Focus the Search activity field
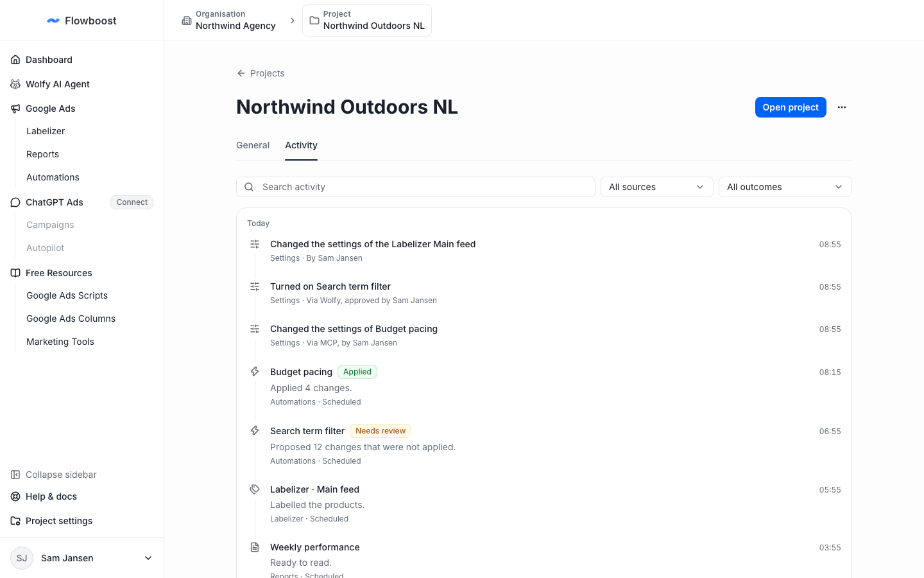The height and width of the screenshot is (578, 924). [x=416, y=187]
